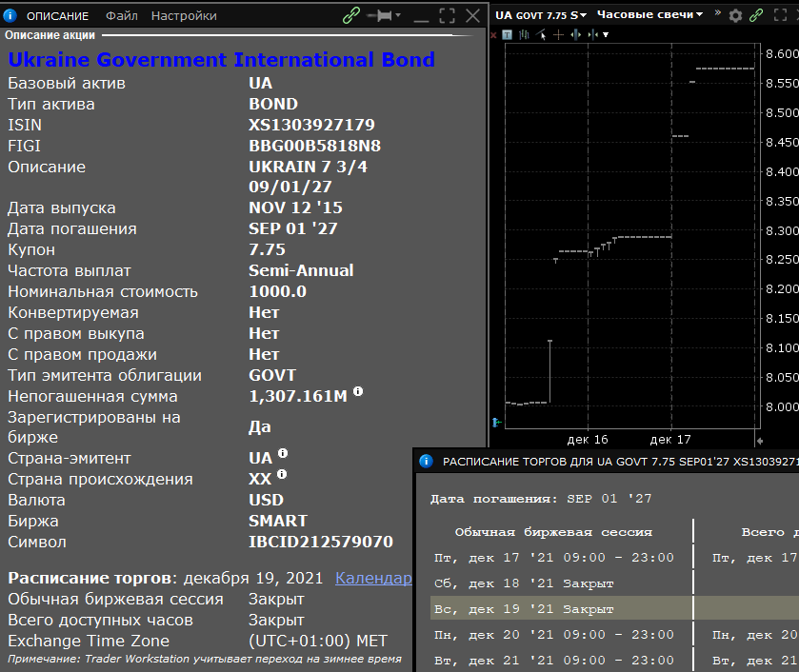Screen dimensions: 799x672
Task: Click info icon in trading schedule title bar
Action: (426, 462)
